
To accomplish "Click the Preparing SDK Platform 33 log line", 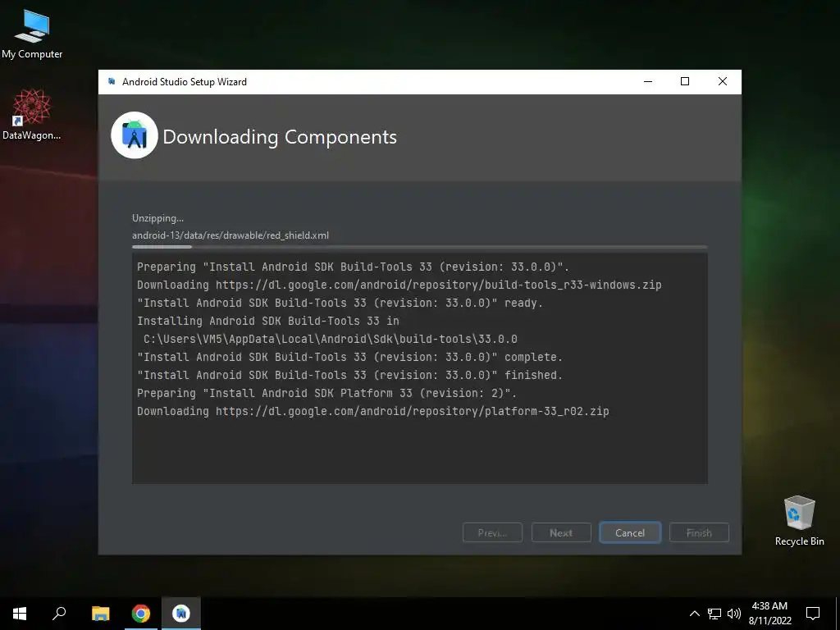I will click(326, 393).
